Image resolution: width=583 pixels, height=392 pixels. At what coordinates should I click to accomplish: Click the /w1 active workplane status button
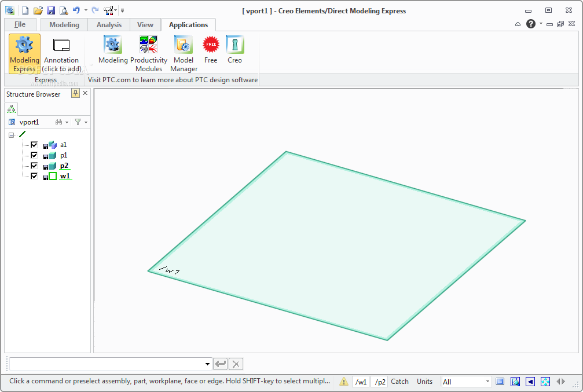tap(361, 382)
